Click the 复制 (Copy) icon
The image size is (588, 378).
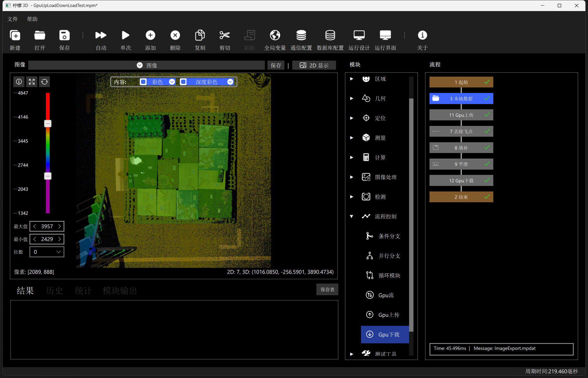pos(200,35)
